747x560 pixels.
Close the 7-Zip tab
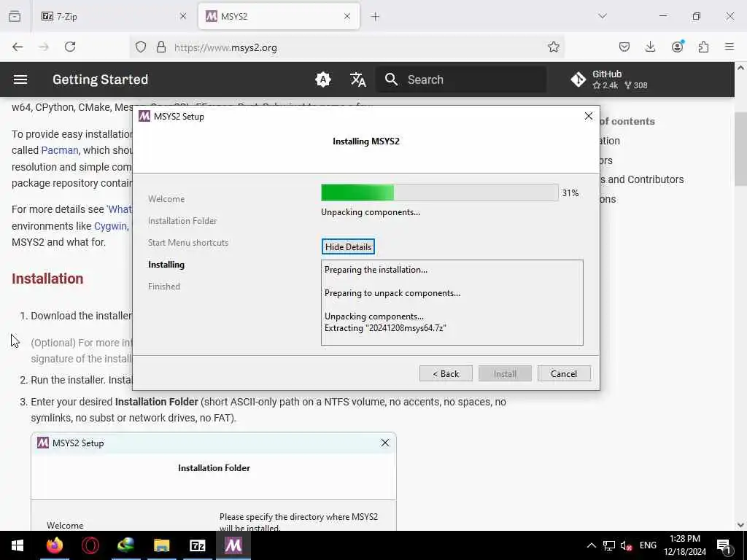coord(183,16)
